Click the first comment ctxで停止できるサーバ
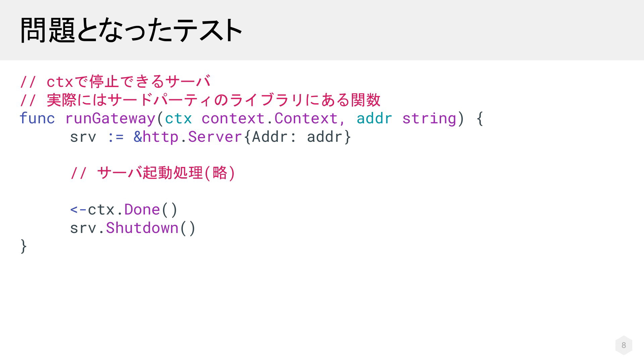Image resolution: width=644 pixels, height=362 pixels. coord(115,82)
